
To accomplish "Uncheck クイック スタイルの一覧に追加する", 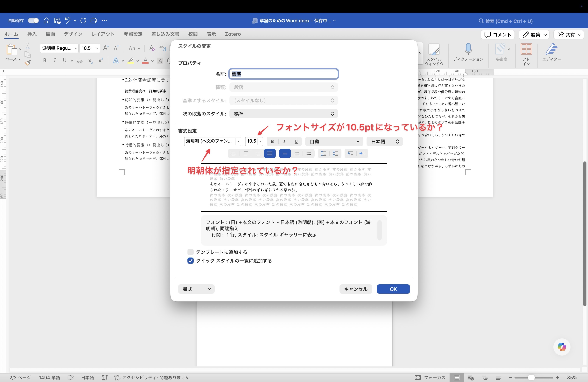I will click(190, 261).
